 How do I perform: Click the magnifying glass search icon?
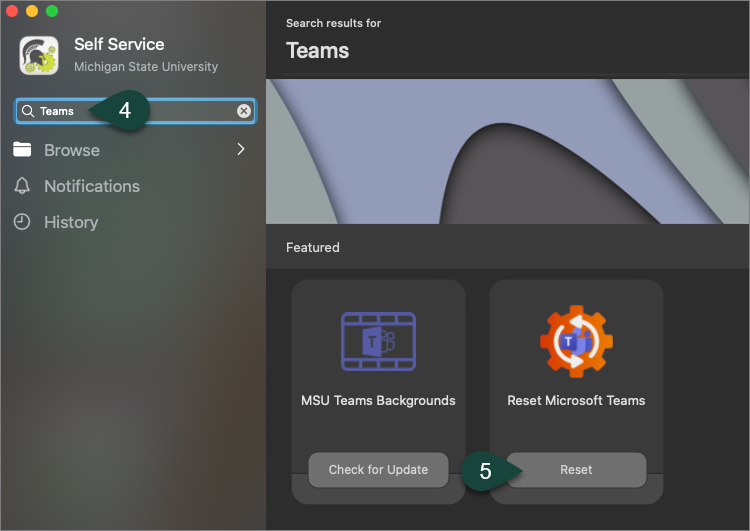28,111
